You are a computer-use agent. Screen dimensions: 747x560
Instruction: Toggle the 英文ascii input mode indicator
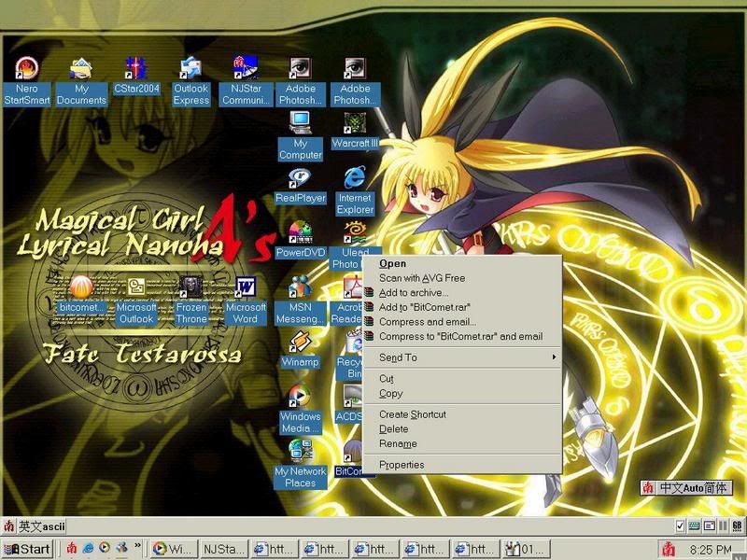pos(43,526)
